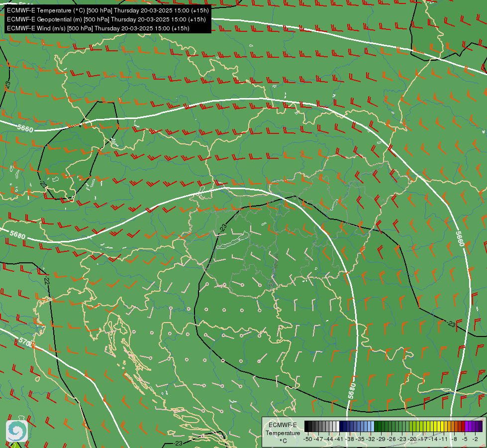Click the ECMWF-E Temperature 500 hPa title line

pyautogui.click(x=108, y=10)
